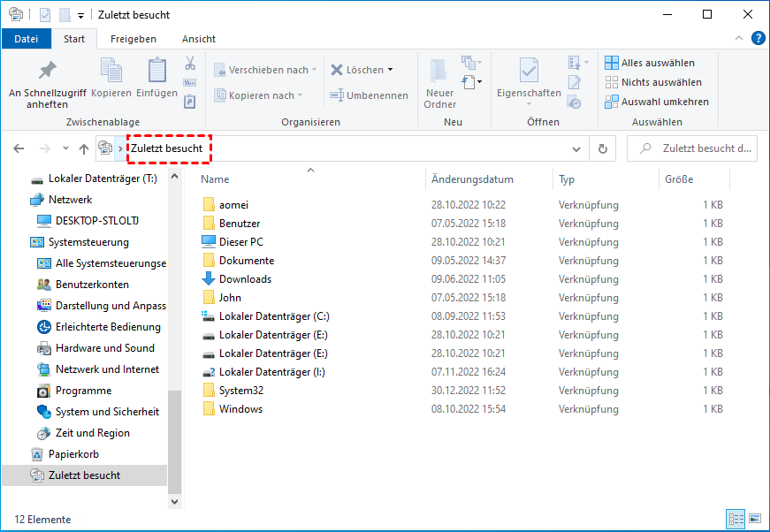Click the Downloads blue arrow icon
The height and width of the screenshot is (532, 770).
(209, 278)
